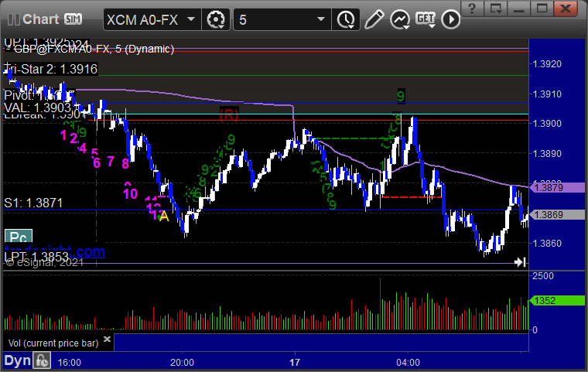
Task: Click the gray 1.3869 last price marker
Action: (x=557, y=214)
